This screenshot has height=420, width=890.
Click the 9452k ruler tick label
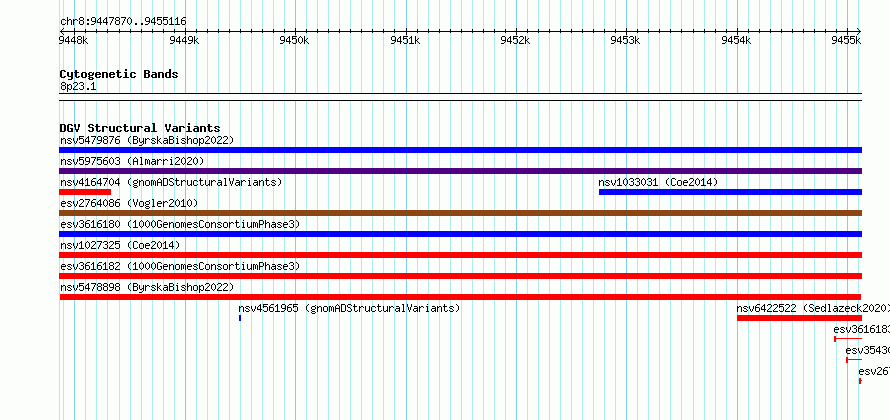click(x=515, y=40)
